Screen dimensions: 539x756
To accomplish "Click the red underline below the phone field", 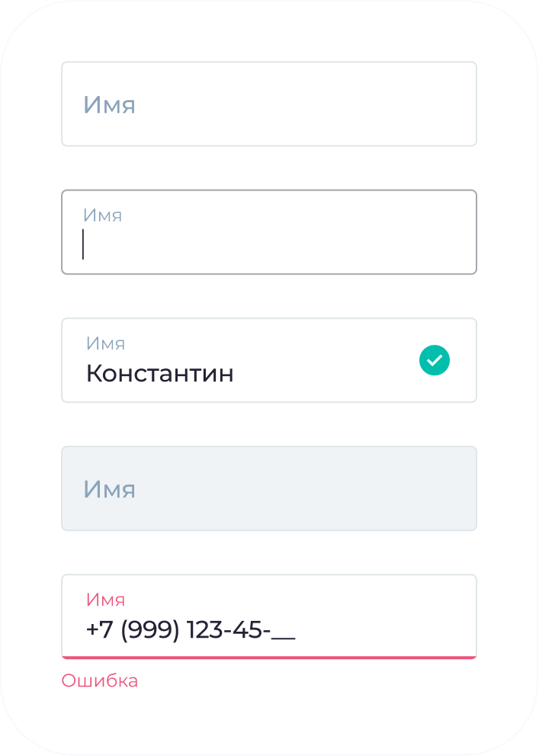I will [x=268, y=655].
